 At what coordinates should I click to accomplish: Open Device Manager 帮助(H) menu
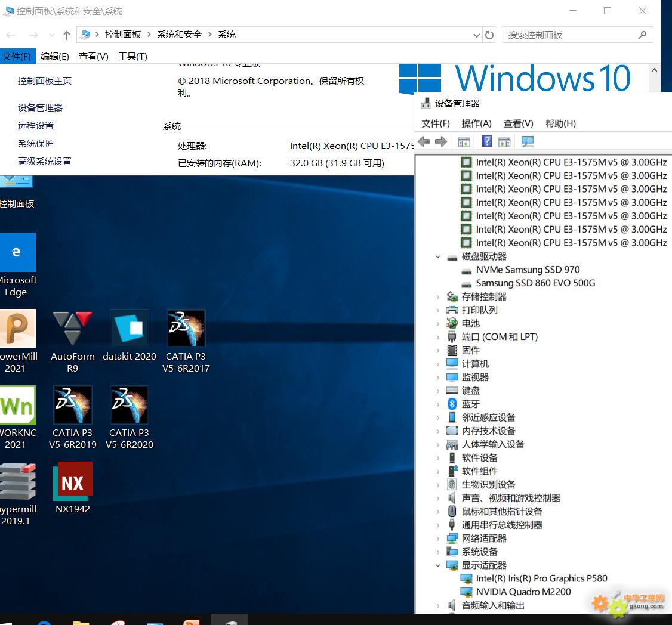point(560,124)
